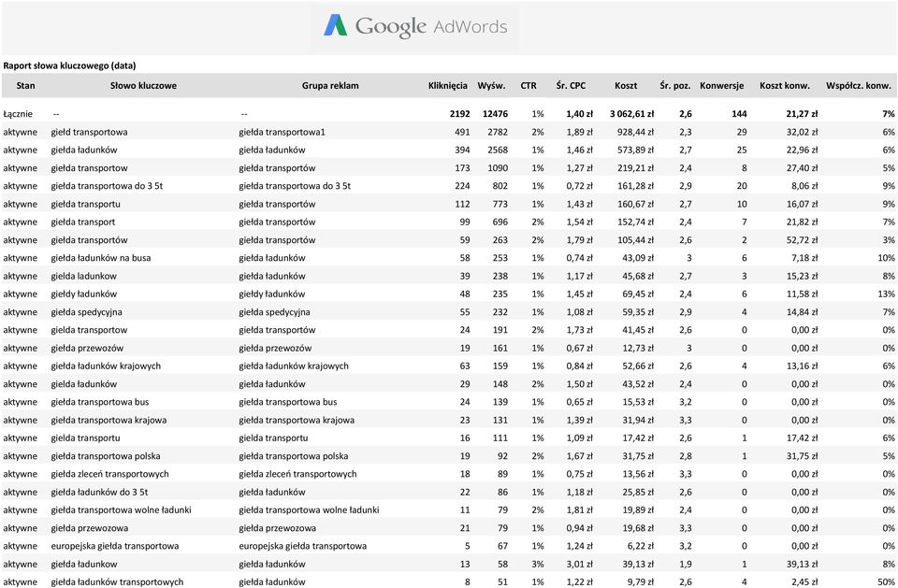Click keyword giełda transportowa do 3 5t

coord(107,186)
